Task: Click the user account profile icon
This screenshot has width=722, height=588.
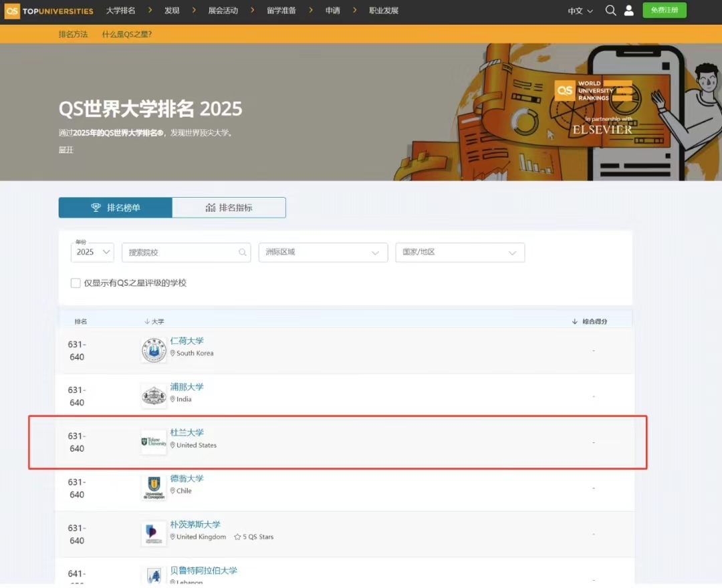Action: click(x=628, y=11)
